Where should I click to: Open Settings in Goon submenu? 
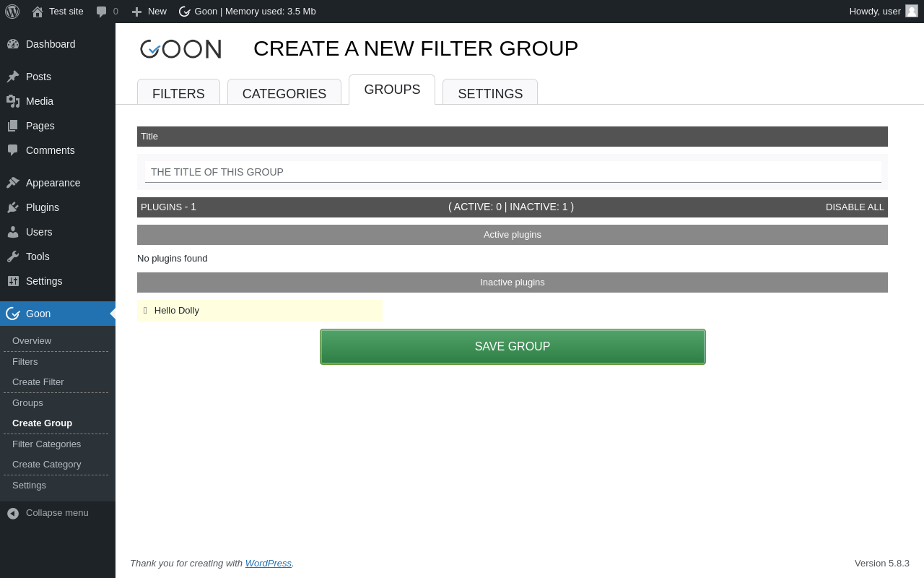29,486
